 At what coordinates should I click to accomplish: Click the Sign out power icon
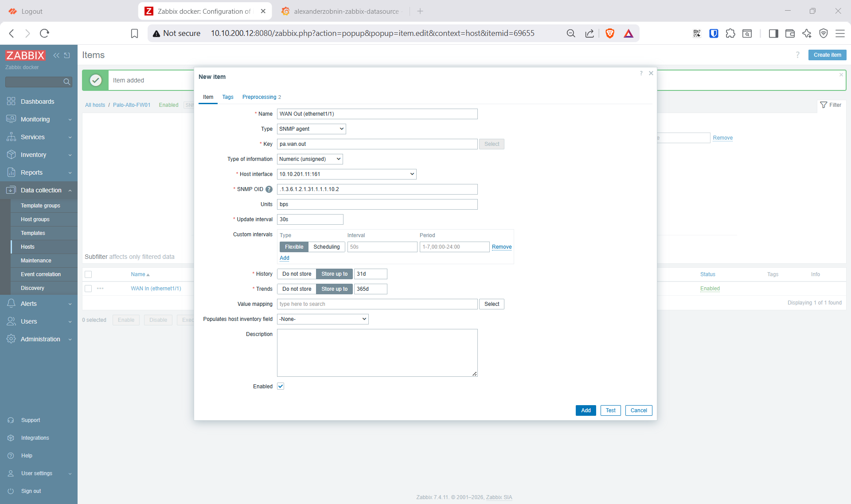point(11,491)
